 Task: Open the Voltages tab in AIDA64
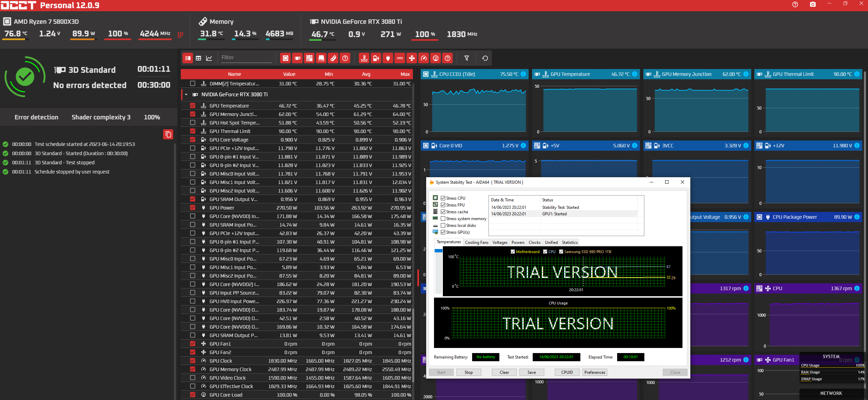click(500, 243)
